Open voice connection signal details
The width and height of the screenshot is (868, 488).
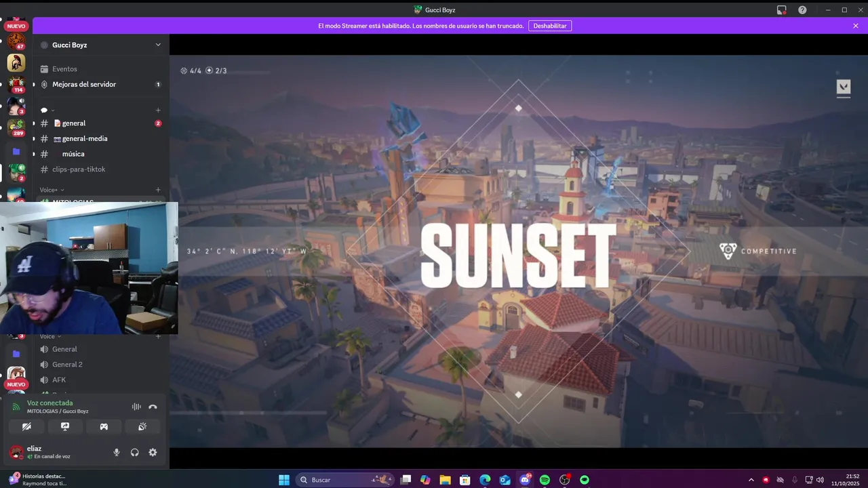tap(16, 407)
